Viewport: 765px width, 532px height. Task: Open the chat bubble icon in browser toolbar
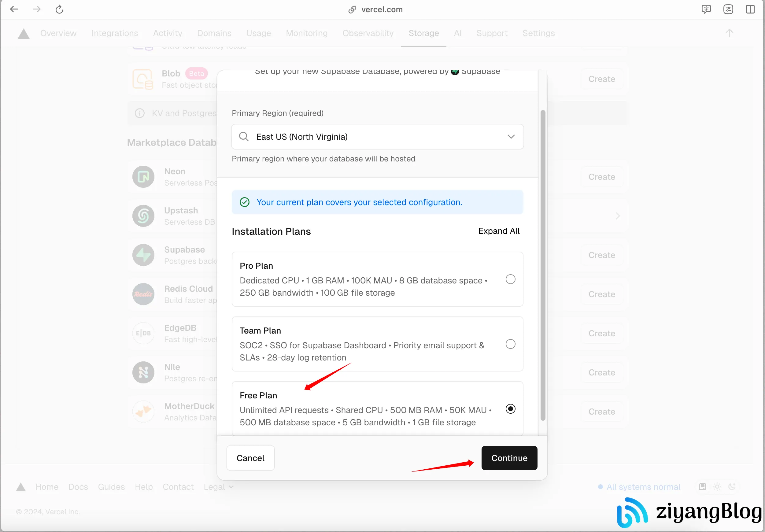(706, 9)
